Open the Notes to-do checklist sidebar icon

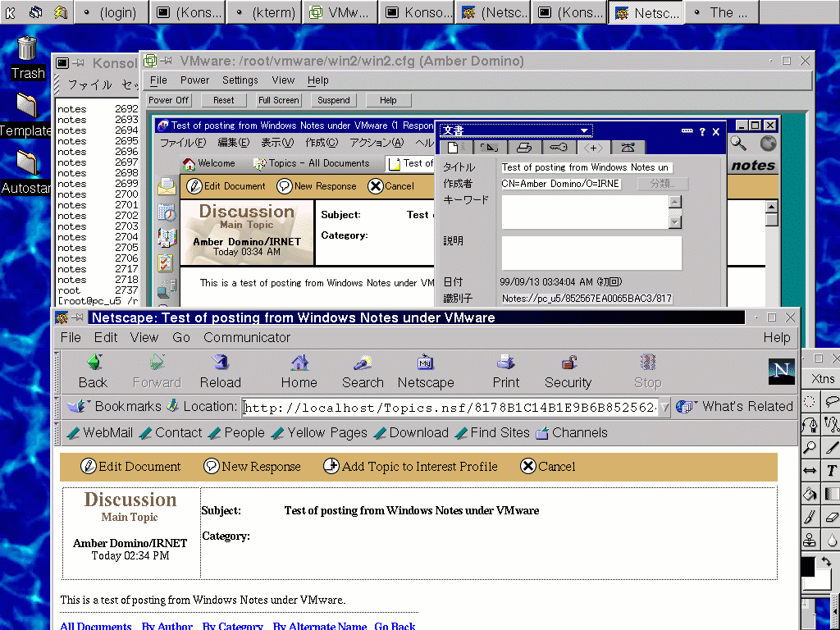[166, 262]
